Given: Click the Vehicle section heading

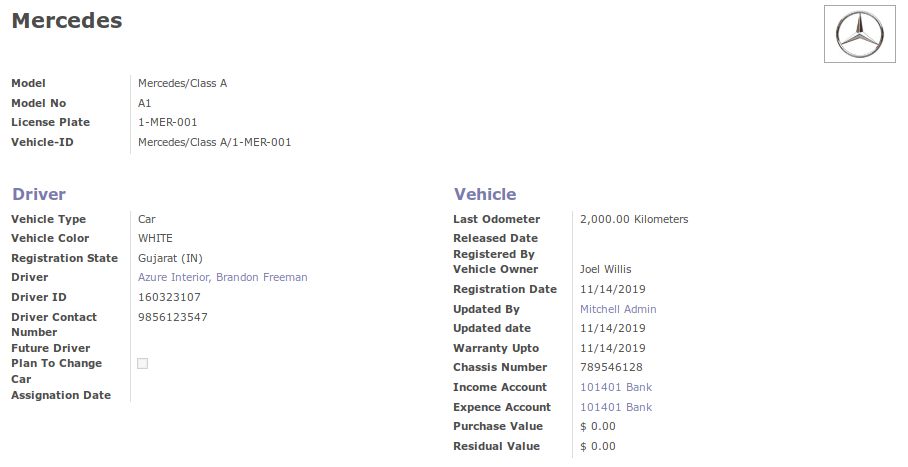Looking at the screenshot, I should pos(485,194).
